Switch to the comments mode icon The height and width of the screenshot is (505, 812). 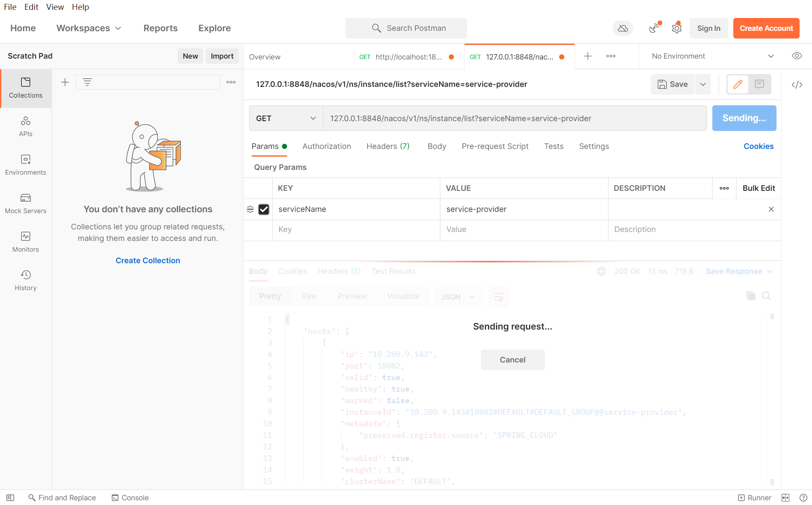pos(759,84)
